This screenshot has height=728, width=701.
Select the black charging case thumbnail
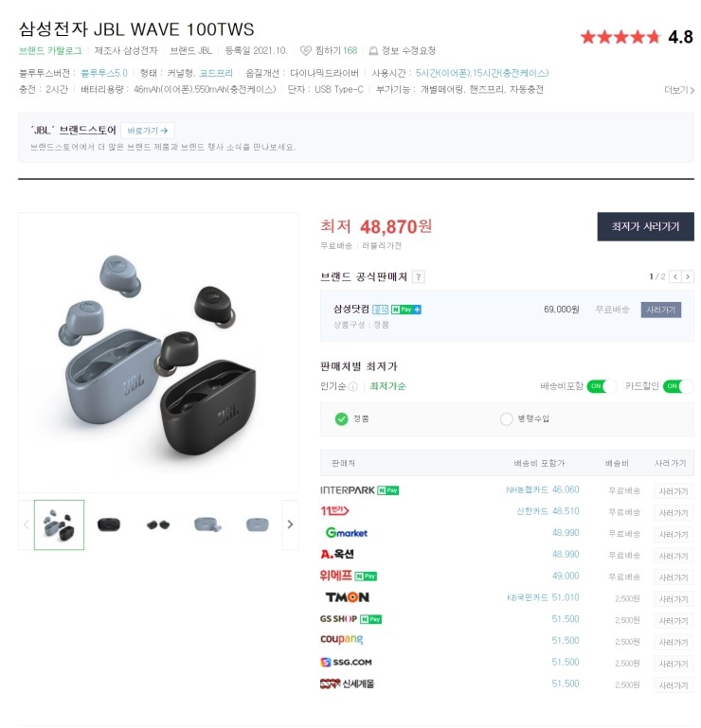pos(109,525)
